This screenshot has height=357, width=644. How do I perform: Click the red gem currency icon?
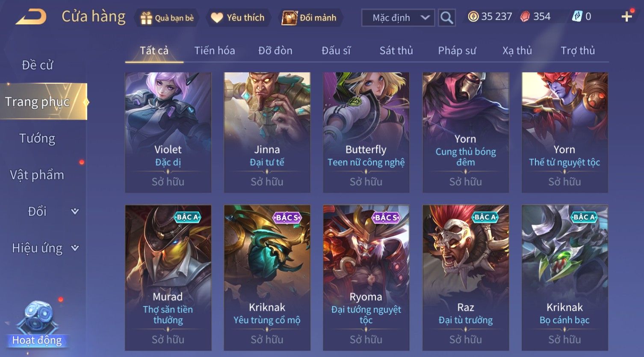coord(525,17)
